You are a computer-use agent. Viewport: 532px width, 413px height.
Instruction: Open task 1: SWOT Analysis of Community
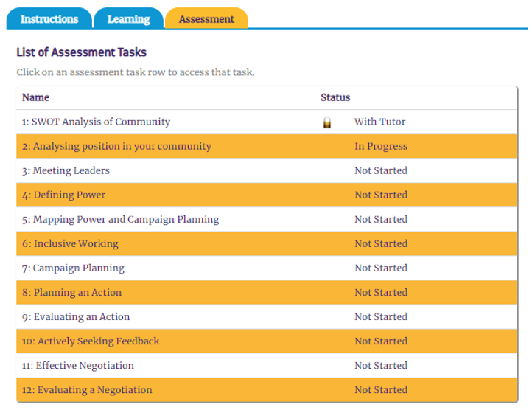coord(96,122)
